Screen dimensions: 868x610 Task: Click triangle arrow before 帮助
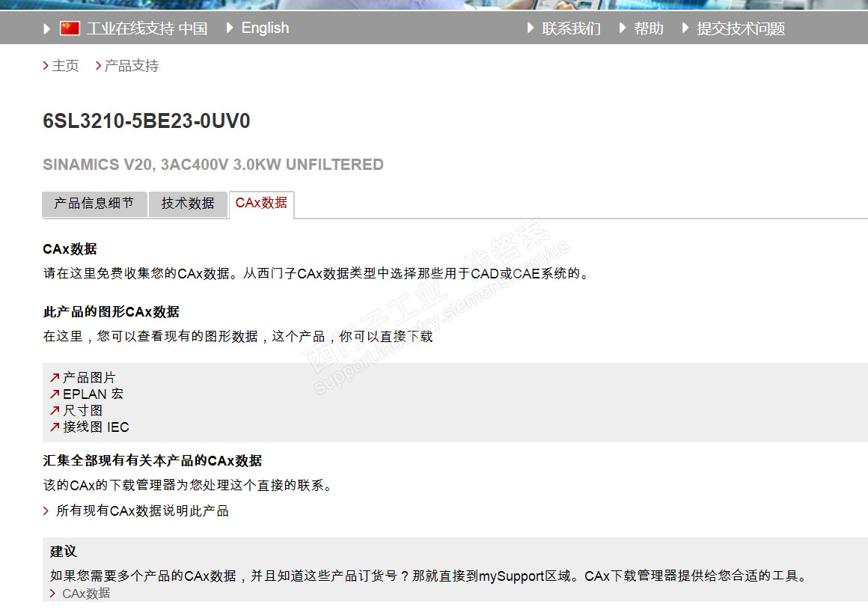click(x=623, y=28)
